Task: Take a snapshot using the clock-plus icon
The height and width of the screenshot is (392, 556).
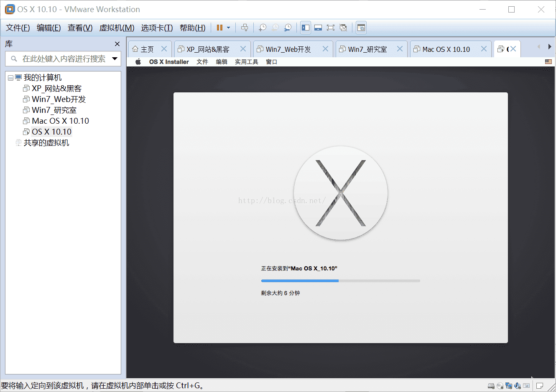Action: coord(263,28)
